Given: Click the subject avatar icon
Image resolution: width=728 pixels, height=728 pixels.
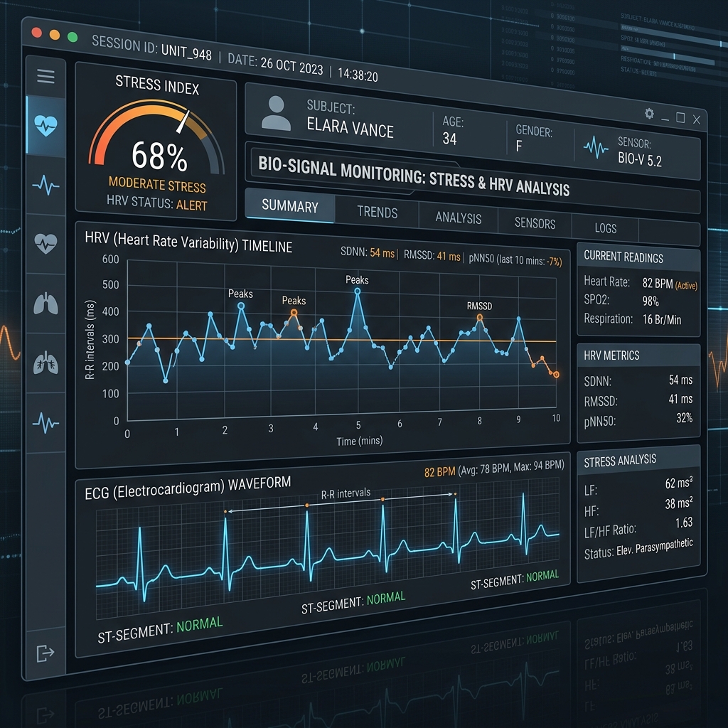Looking at the screenshot, I should point(276,113).
